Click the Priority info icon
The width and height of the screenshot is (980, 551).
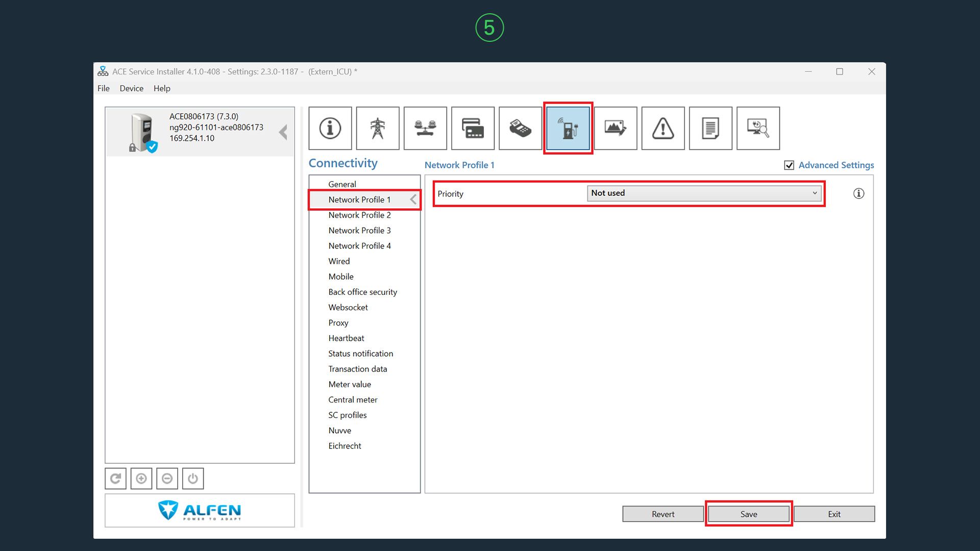pyautogui.click(x=859, y=193)
